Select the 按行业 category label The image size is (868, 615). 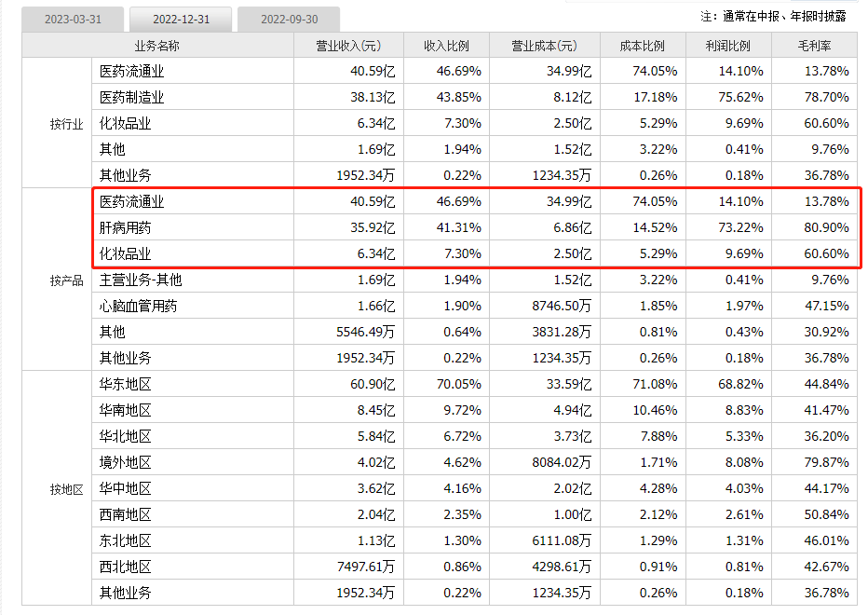coord(66,124)
